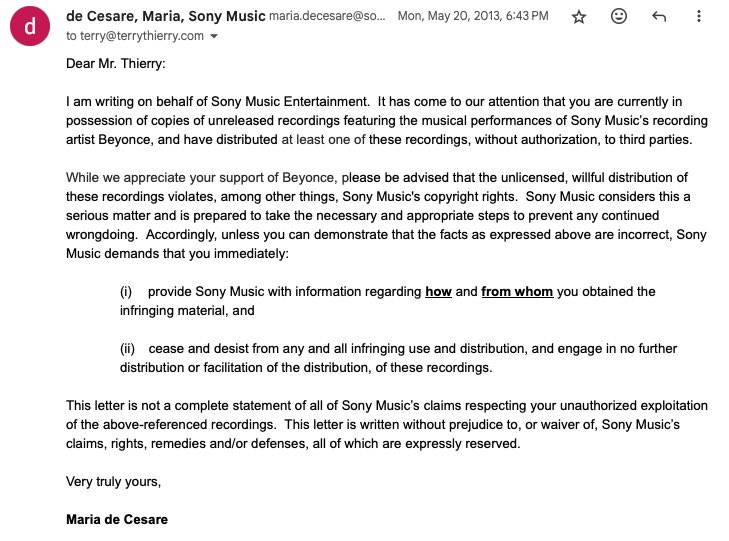Click the text Music demands that you immediately:

177,254
